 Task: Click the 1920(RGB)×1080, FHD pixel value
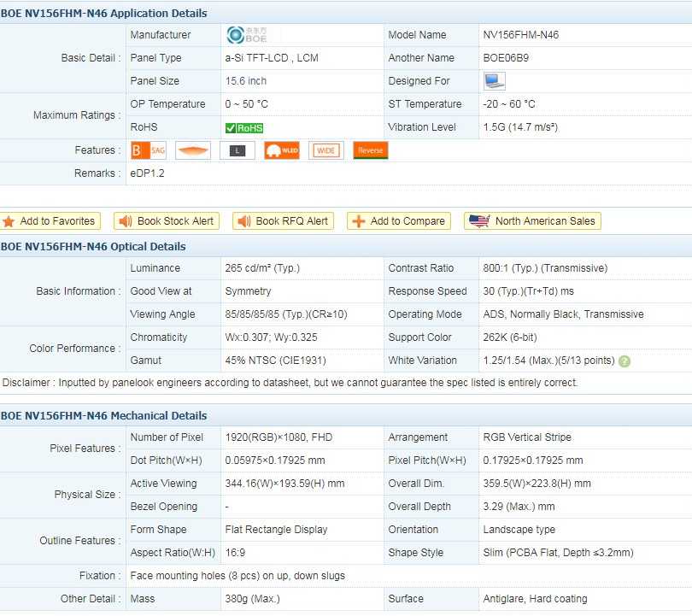pyautogui.click(x=279, y=437)
